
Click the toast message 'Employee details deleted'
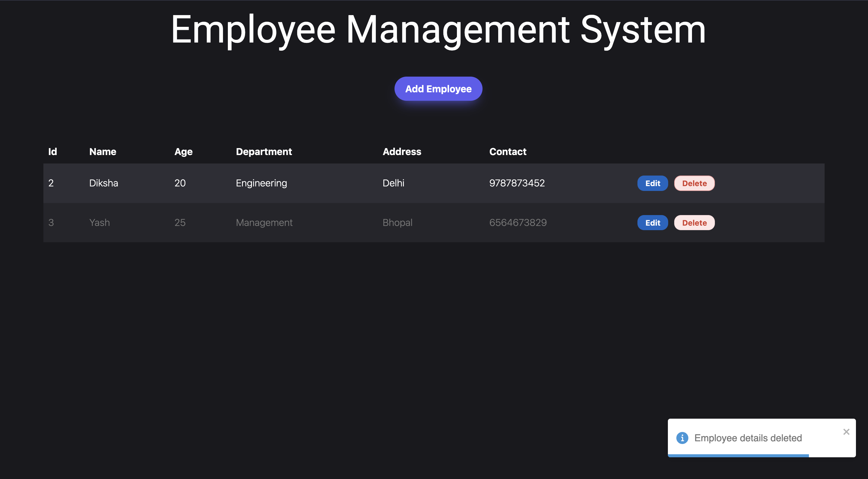coord(748,438)
